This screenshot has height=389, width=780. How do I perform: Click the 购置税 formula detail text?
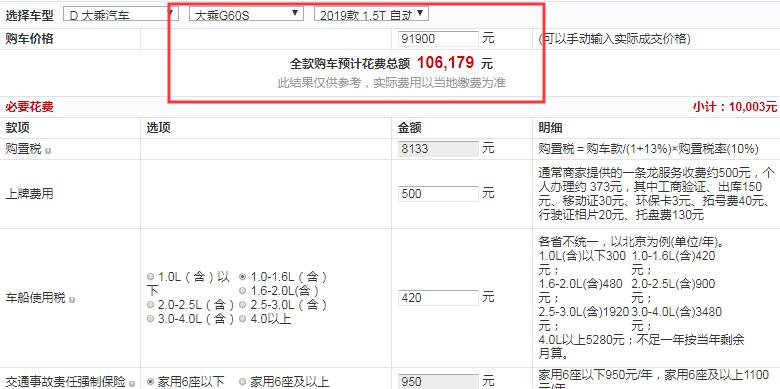pos(648,149)
